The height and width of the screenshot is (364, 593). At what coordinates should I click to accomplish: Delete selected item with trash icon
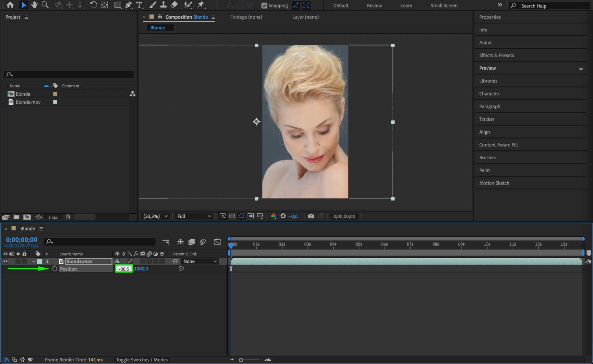68,217
